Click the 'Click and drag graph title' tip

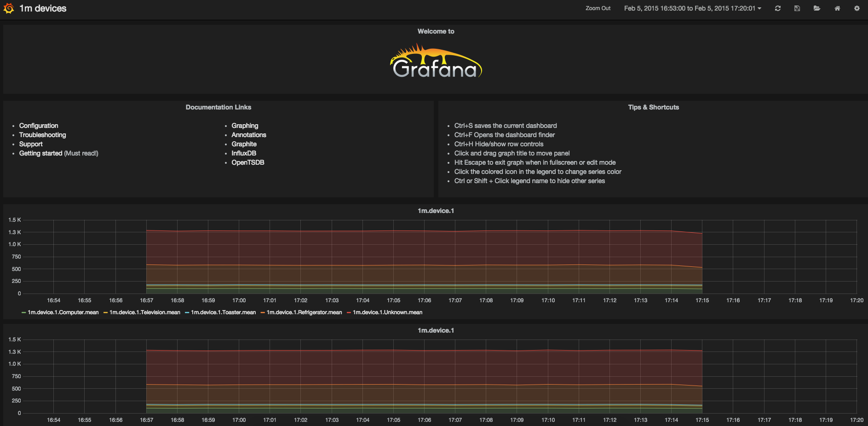coord(512,153)
